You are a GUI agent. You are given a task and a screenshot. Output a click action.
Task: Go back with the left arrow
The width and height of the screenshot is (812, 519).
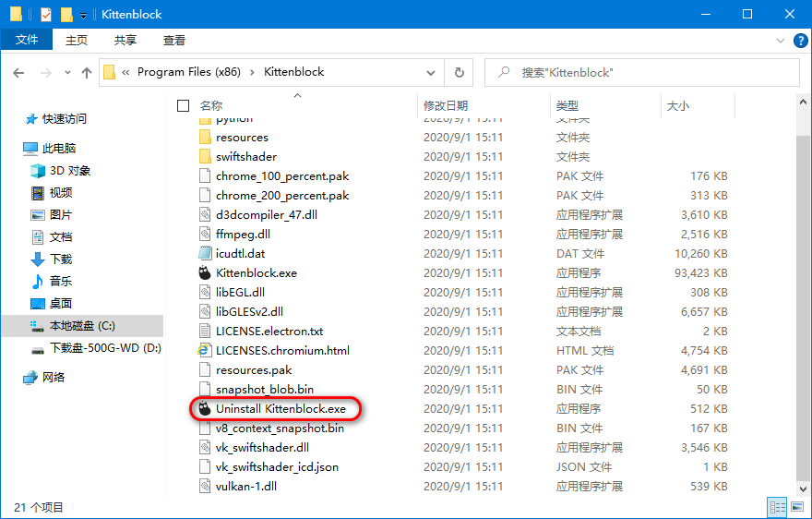click(18, 73)
